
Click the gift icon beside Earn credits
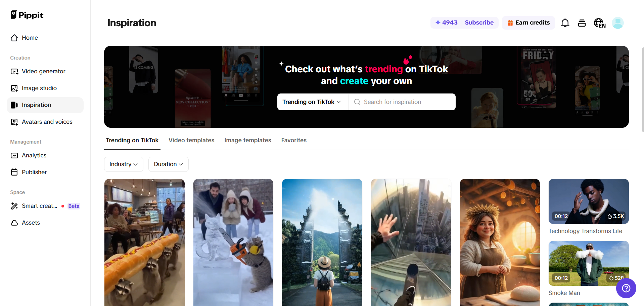(510, 23)
